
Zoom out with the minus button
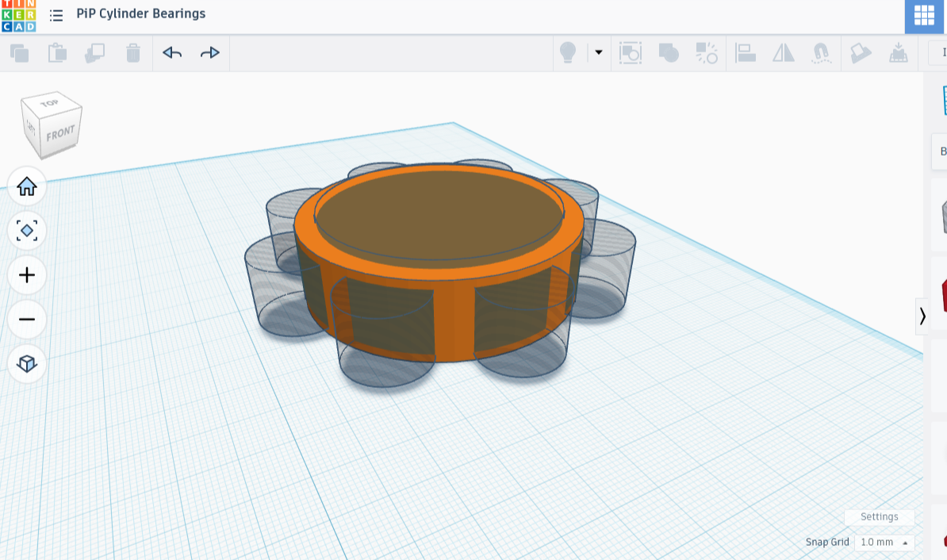27,320
